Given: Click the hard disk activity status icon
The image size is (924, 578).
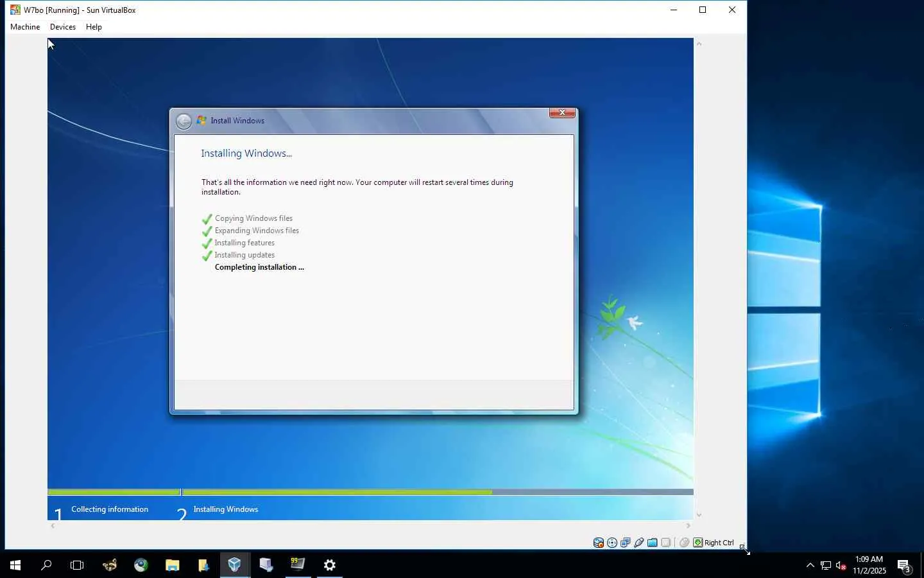Looking at the screenshot, I should [x=599, y=543].
